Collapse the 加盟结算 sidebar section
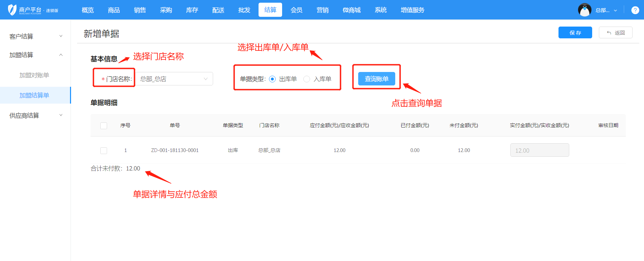Screen dimensions: 644x261 (x=35, y=55)
